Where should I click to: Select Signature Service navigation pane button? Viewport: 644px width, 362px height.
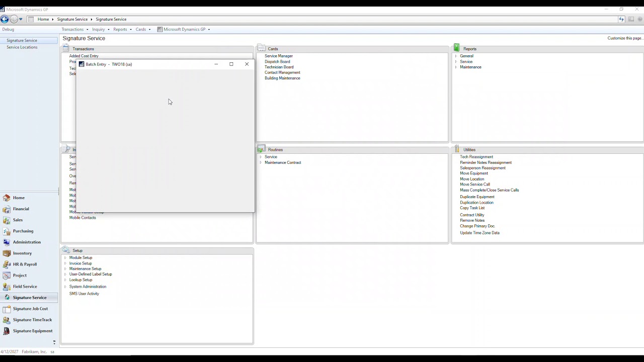click(29, 297)
